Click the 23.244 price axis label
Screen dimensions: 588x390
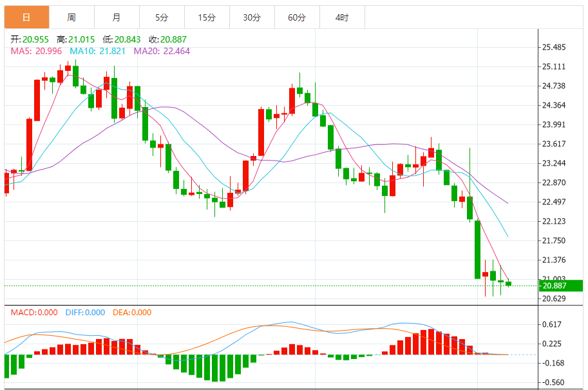pyautogui.click(x=554, y=163)
